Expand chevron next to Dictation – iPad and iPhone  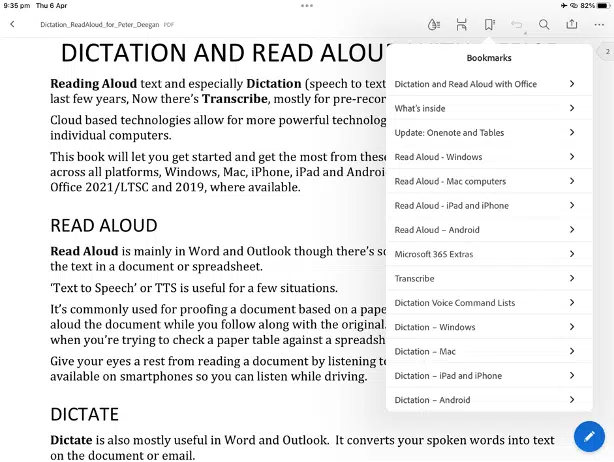(x=572, y=375)
